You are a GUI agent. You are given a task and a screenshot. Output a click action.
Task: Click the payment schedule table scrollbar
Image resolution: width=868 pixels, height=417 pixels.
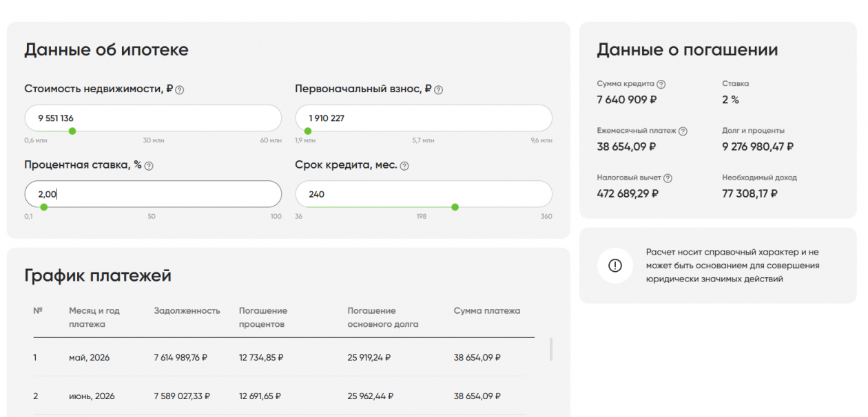(550, 349)
